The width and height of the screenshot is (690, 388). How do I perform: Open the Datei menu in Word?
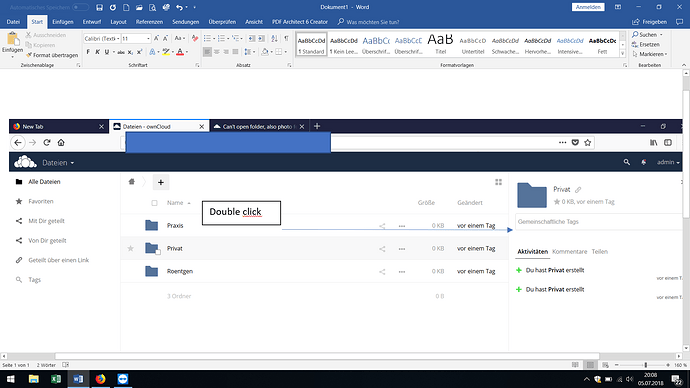pyautogui.click(x=13, y=22)
